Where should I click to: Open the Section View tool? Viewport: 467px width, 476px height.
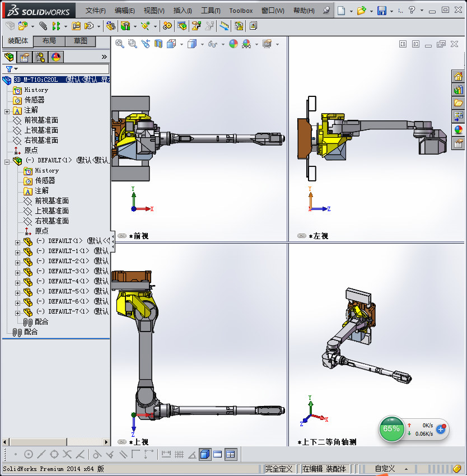coord(158,44)
